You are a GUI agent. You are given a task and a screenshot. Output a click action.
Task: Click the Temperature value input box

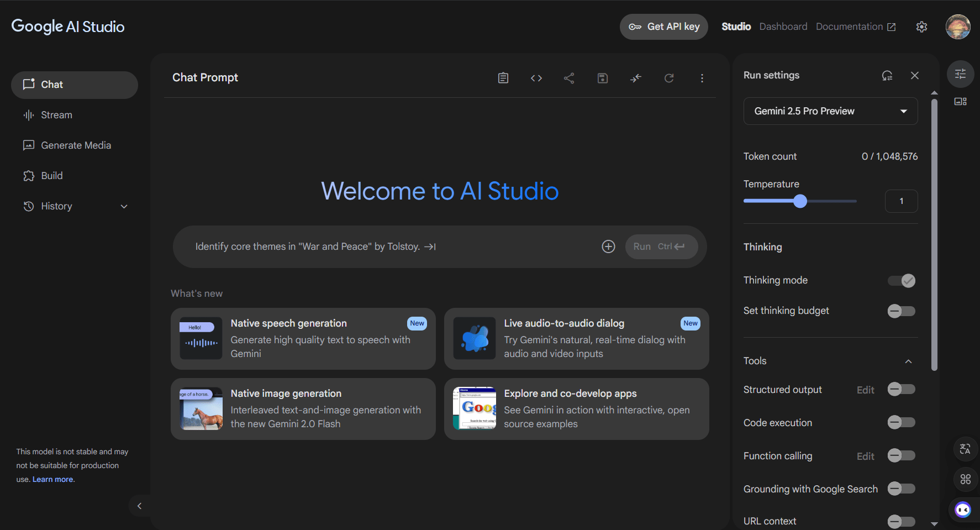[x=901, y=201]
